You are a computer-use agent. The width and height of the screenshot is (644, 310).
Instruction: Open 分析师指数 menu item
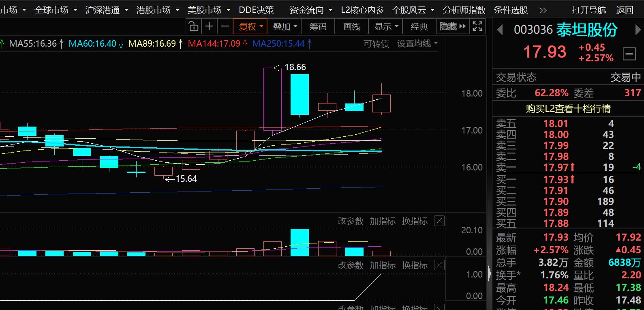point(464,10)
